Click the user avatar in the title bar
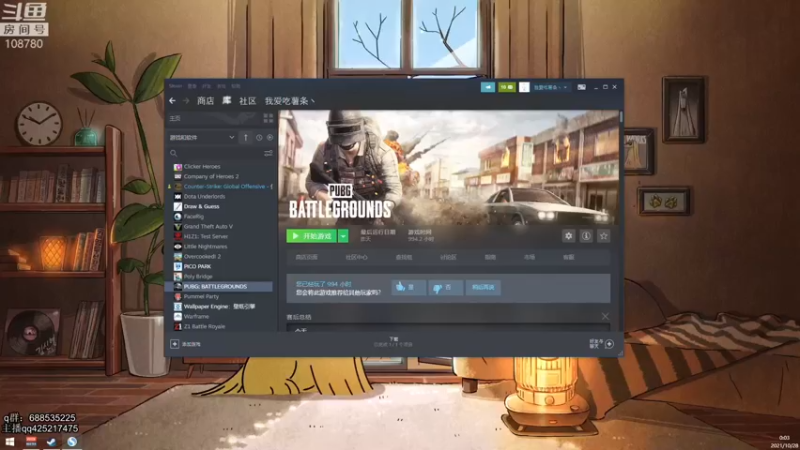 (524, 87)
